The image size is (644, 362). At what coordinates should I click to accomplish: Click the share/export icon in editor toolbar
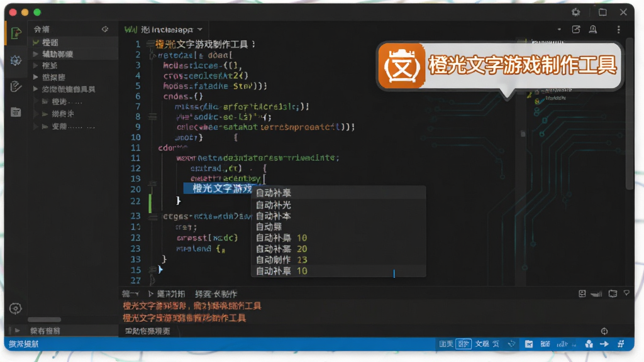576,30
